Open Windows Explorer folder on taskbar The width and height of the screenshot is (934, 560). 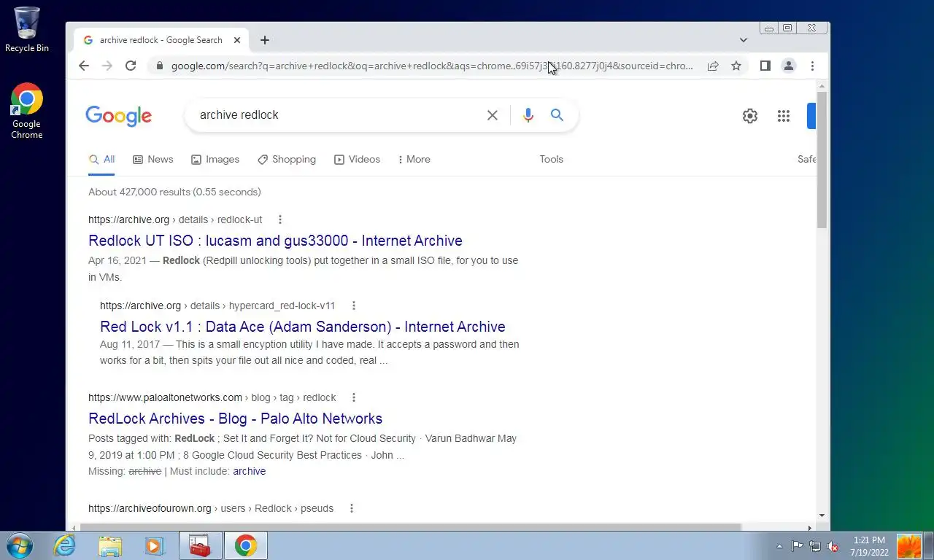point(110,545)
